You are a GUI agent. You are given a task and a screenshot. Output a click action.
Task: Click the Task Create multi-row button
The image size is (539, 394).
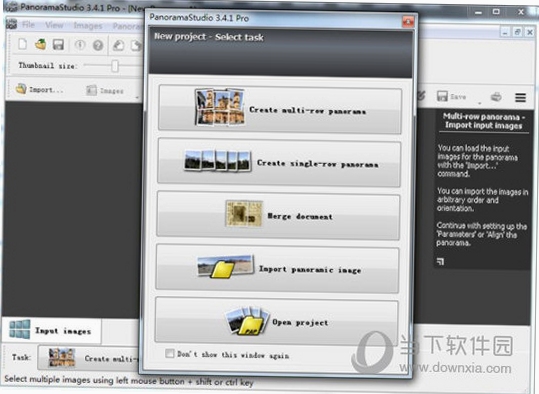click(89, 358)
